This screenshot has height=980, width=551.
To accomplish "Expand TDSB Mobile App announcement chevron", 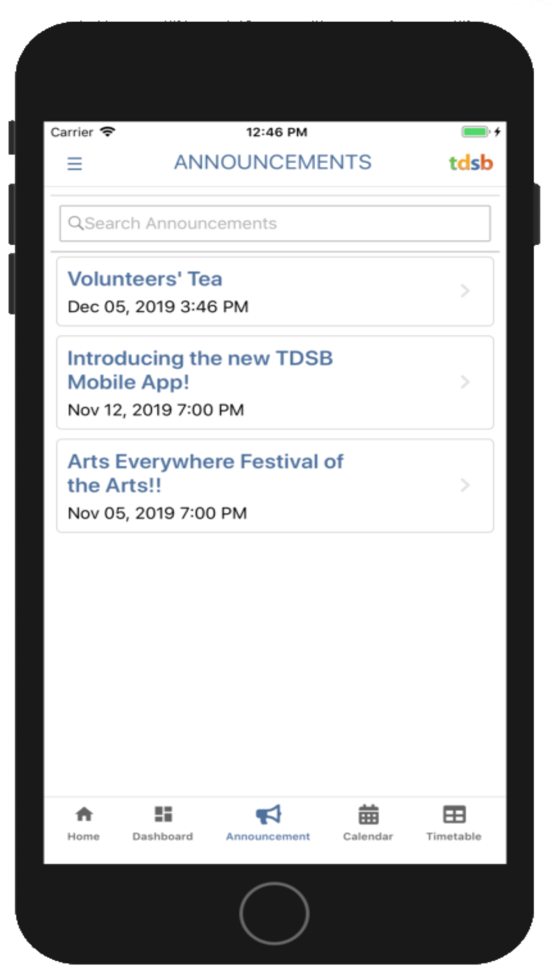I will tap(465, 382).
